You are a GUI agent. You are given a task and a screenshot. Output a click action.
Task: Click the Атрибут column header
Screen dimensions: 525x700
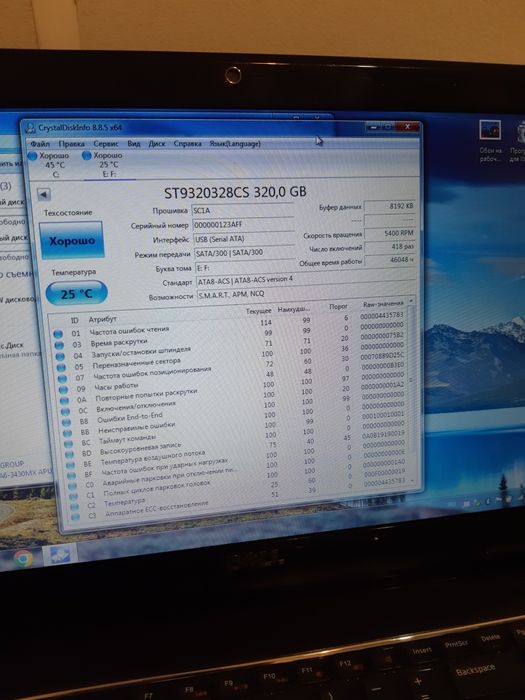tap(103, 319)
